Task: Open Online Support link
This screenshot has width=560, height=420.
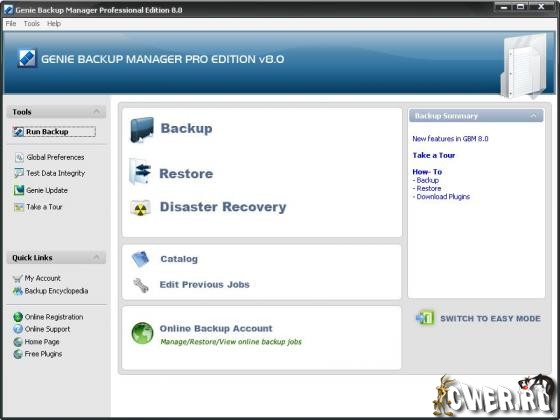Action: (48, 329)
